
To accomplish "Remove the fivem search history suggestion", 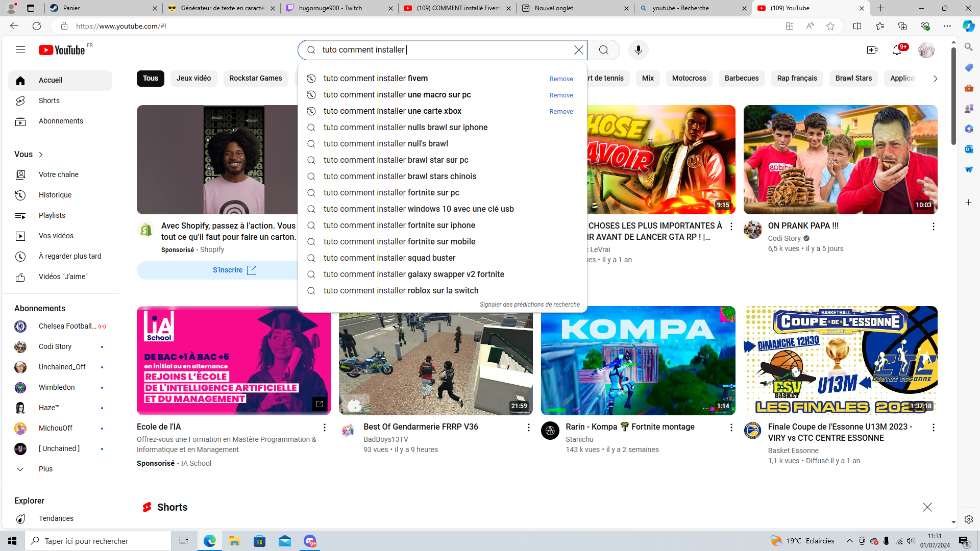I will pos(561,79).
